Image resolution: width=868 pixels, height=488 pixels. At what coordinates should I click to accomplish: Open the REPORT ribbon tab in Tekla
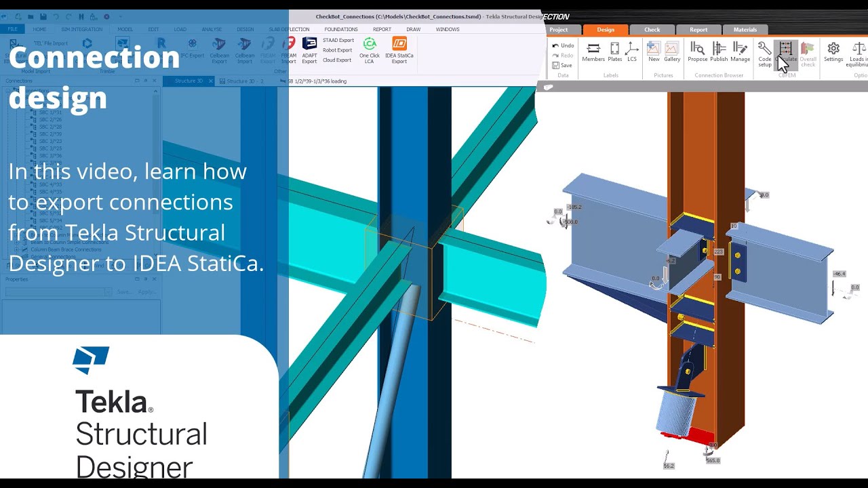pos(382,30)
